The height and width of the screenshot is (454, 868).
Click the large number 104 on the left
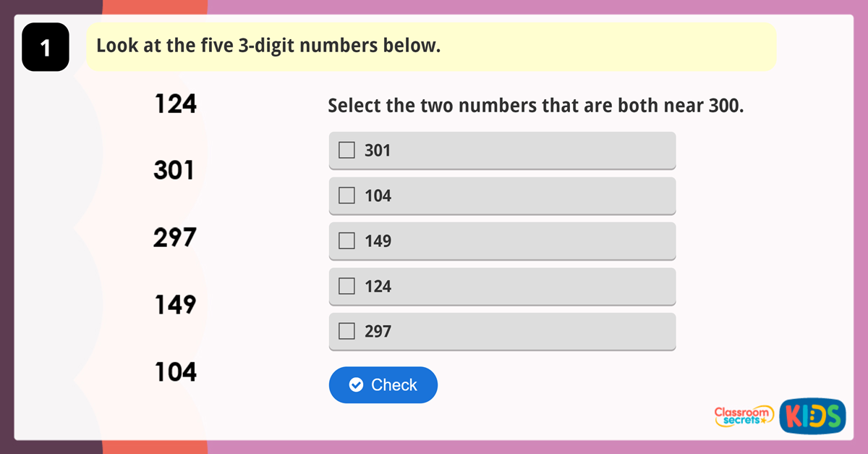tap(175, 372)
